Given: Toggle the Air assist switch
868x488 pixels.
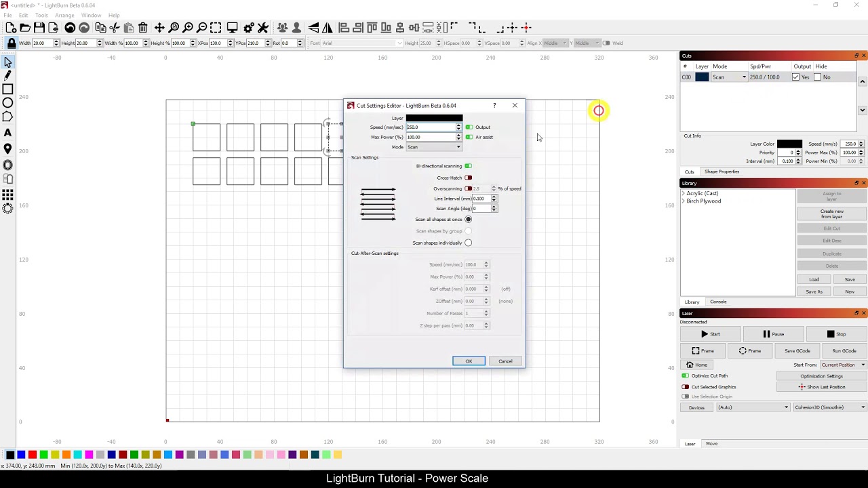Looking at the screenshot, I should point(469,137).
